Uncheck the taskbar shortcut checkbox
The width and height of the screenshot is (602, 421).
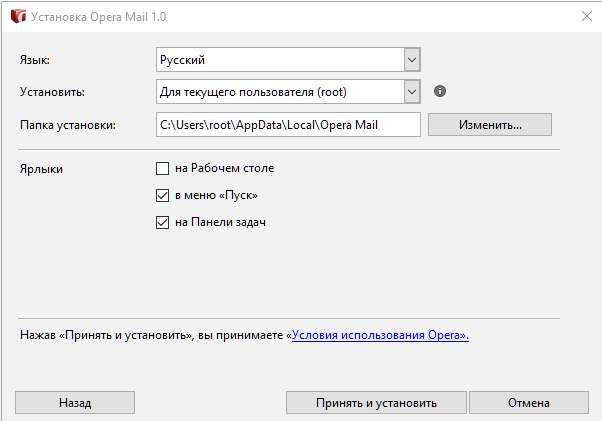coord(162,223)
